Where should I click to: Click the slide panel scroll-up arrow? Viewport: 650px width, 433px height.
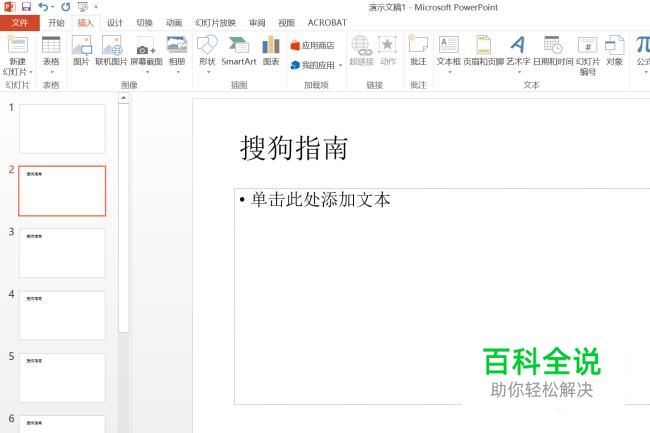click(x=124, y=98)
